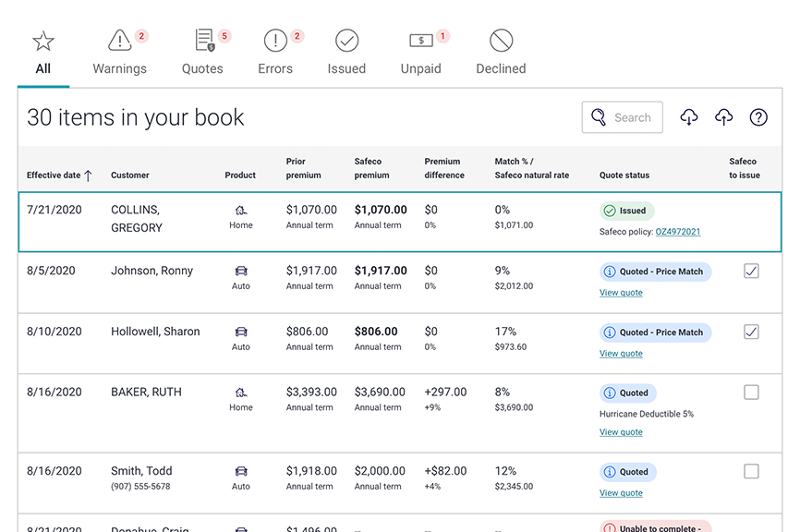Screen dimensions: 800x532
Task: Switch to the Quotes tab
Action: [x=202, y=53]
